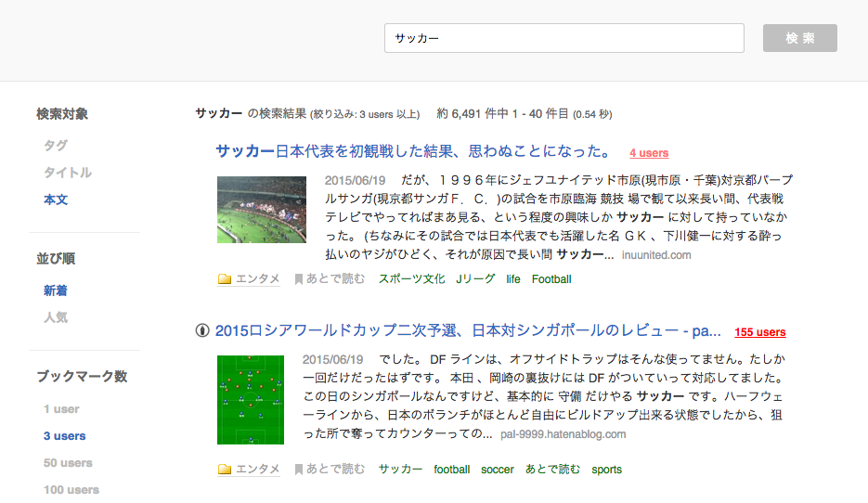Open the soccer tag
The width and height of the screenshot is (868, 503).
pyautogui.click(x=497, y=470)
